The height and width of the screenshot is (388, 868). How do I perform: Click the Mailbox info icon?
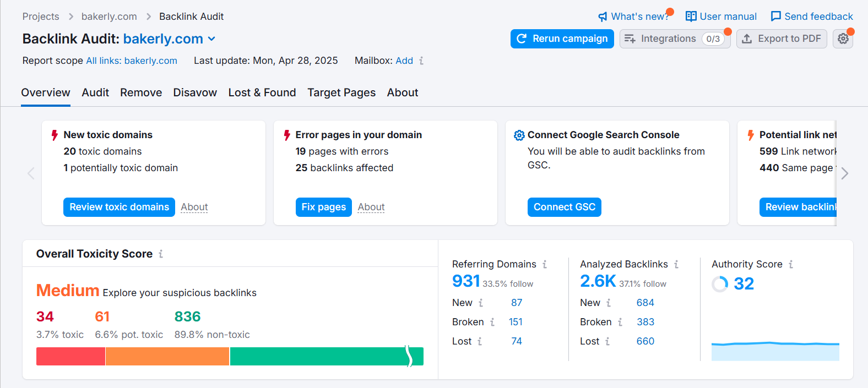pos(421,61)
